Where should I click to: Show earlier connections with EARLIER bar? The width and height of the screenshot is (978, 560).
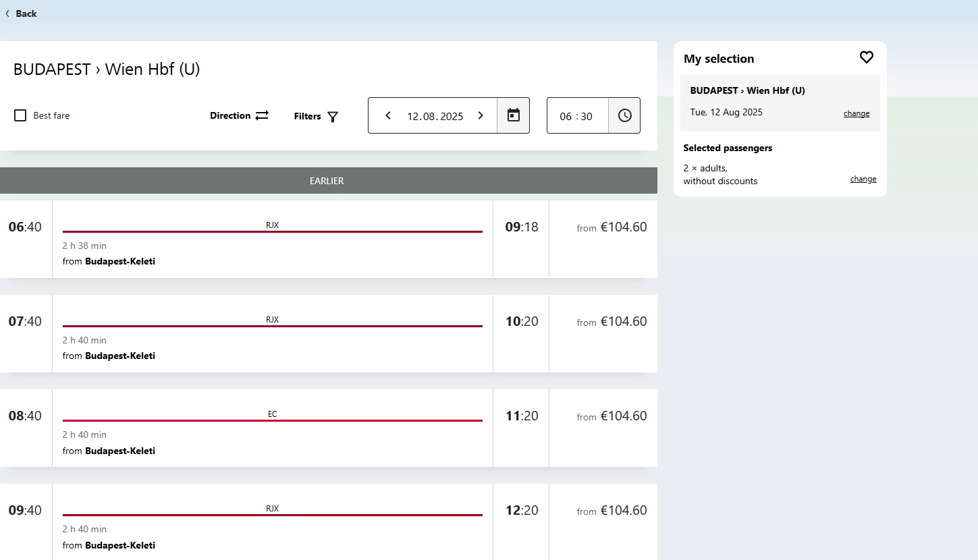[x=329, y=181]
